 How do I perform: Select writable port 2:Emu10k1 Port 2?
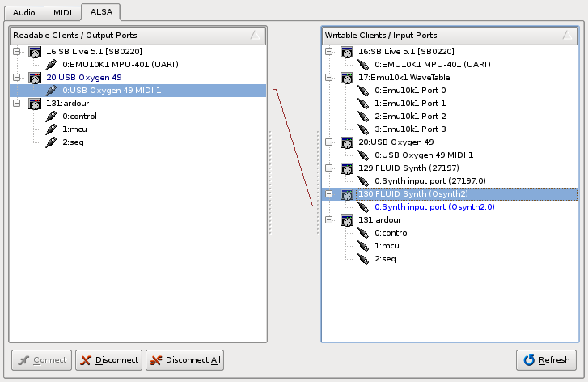point(410,116)
